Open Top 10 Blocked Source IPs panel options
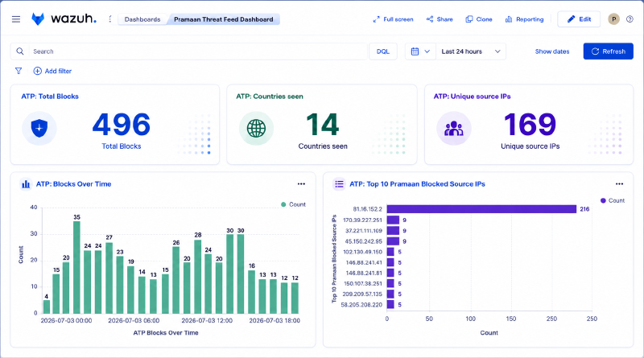This screenshot has height=358, width=644. pos(619,184)
